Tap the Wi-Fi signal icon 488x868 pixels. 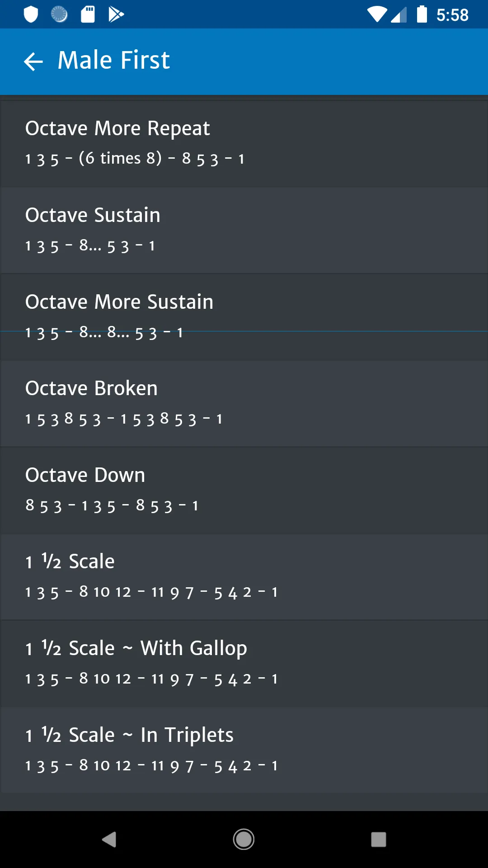coord(377,14)
